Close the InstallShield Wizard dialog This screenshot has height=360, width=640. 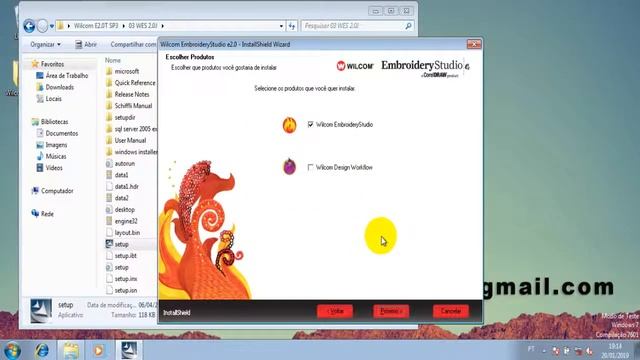pos(474,44)
